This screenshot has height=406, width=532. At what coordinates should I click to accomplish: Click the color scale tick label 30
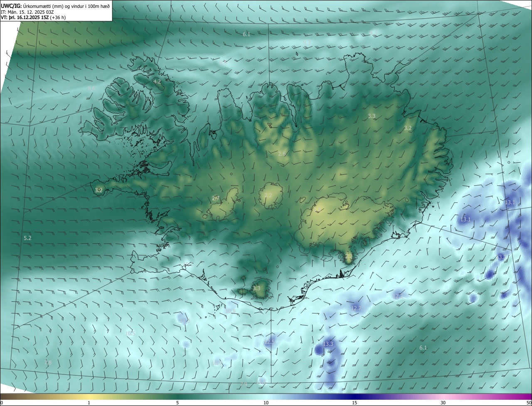443,403
